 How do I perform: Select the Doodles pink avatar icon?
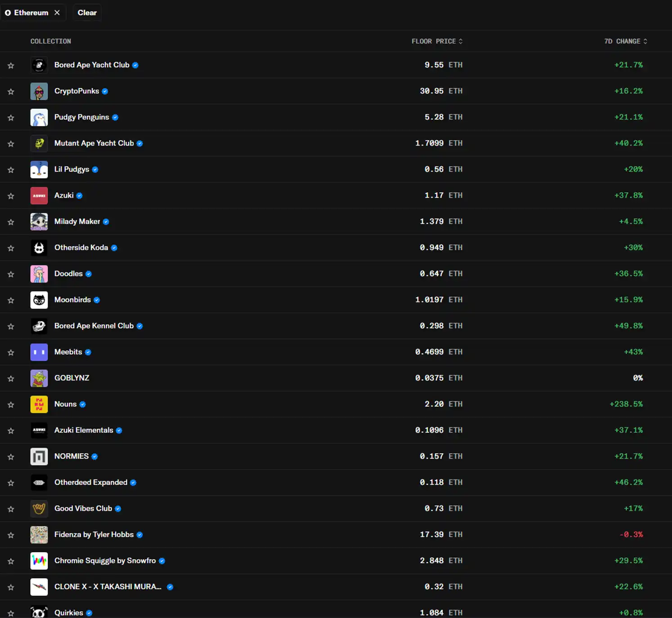click(39, 274)
